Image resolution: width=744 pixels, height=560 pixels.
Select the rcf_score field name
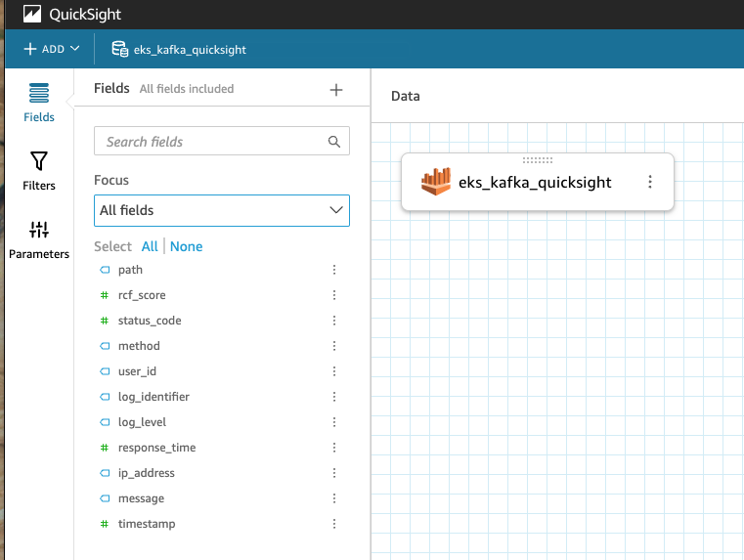click(142, 295)
